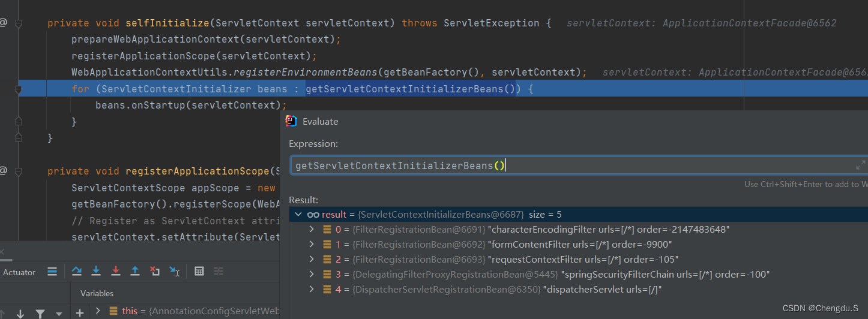The width and height of the screenshot is (868, 319).
Task: Click the Drop Frame icon
Action: tap(155, 272)
